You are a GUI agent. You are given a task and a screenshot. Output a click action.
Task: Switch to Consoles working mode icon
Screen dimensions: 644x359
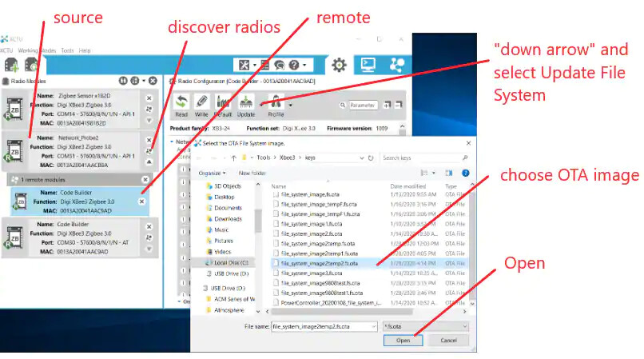coord(368,65)
